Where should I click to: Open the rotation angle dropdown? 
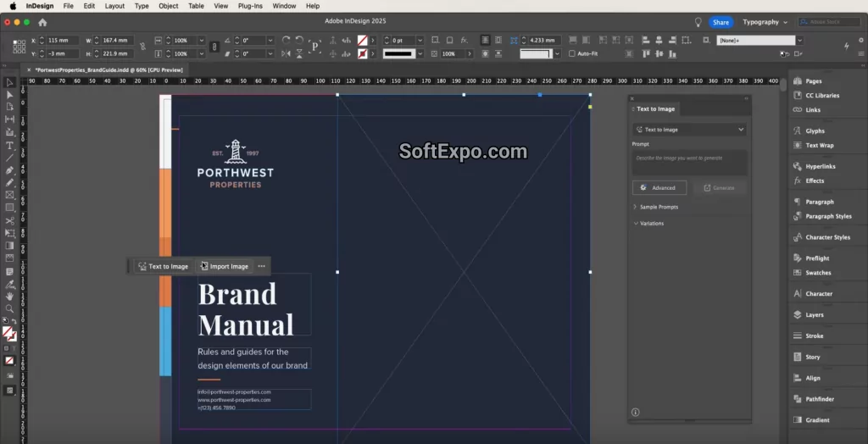pos(270,41)
